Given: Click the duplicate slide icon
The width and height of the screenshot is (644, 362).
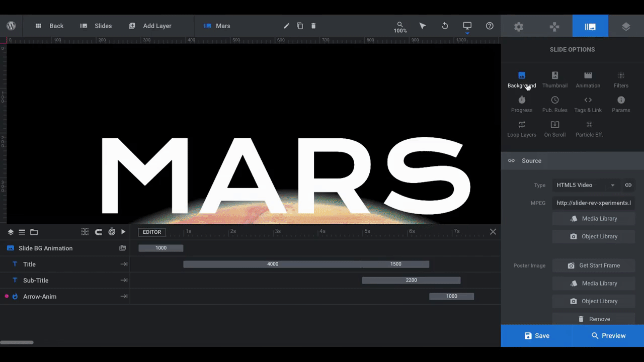Looking at the screenshot, I should [x=300, y=26].
